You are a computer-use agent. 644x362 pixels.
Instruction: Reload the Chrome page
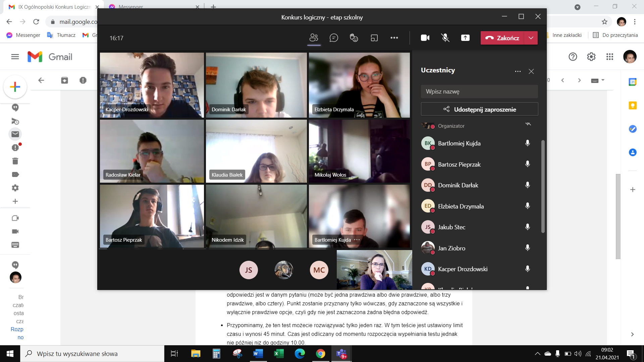click(x=36, y=22)
